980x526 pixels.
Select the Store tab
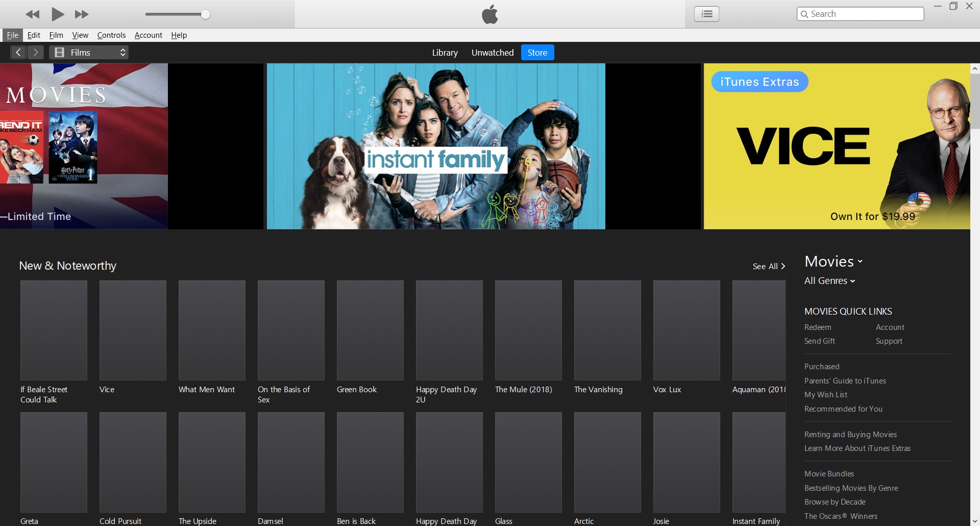coord(537,53)
